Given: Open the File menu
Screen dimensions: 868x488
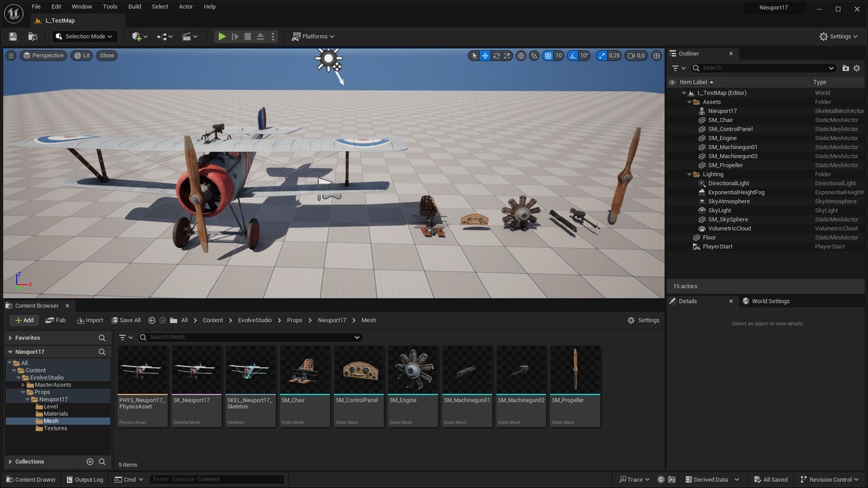Looking at the screenshot, I should click(36, 7).
